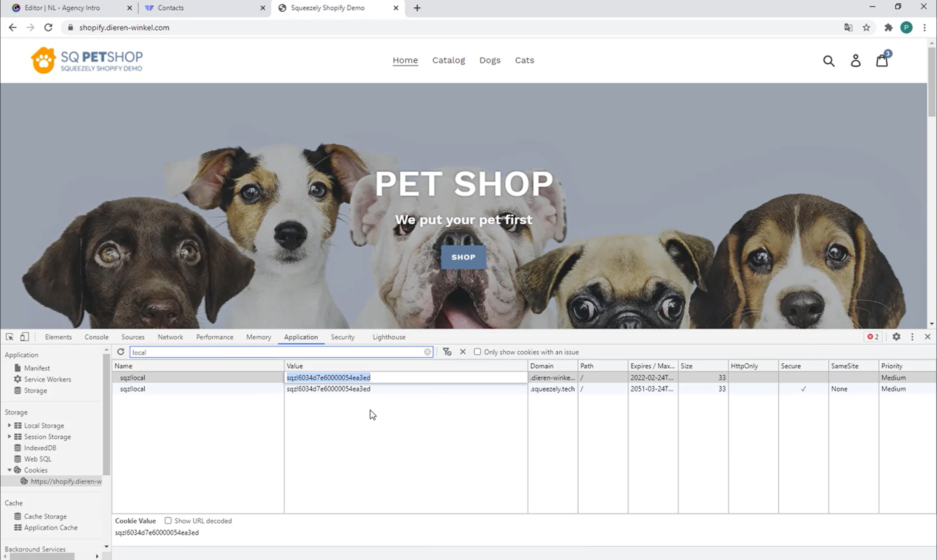Toggle the device toolbar icon
The height and width of the screenshot is (560, 937).
coord(25,337)
